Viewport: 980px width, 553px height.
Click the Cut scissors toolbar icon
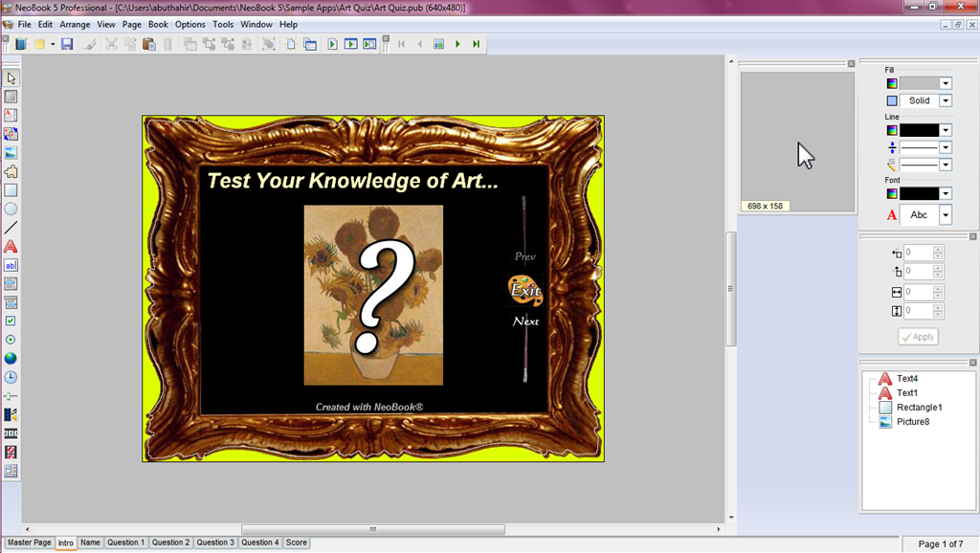111,44
